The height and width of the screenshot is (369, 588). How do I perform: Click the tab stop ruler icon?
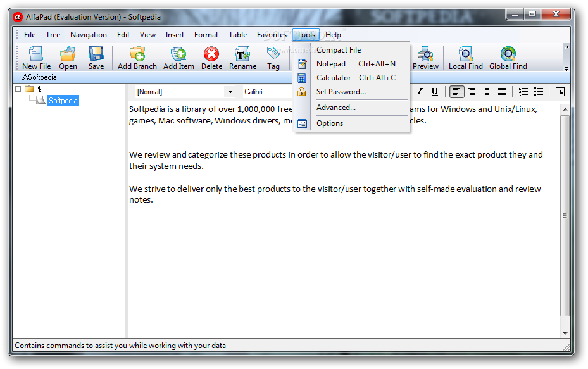coord(560,92)
